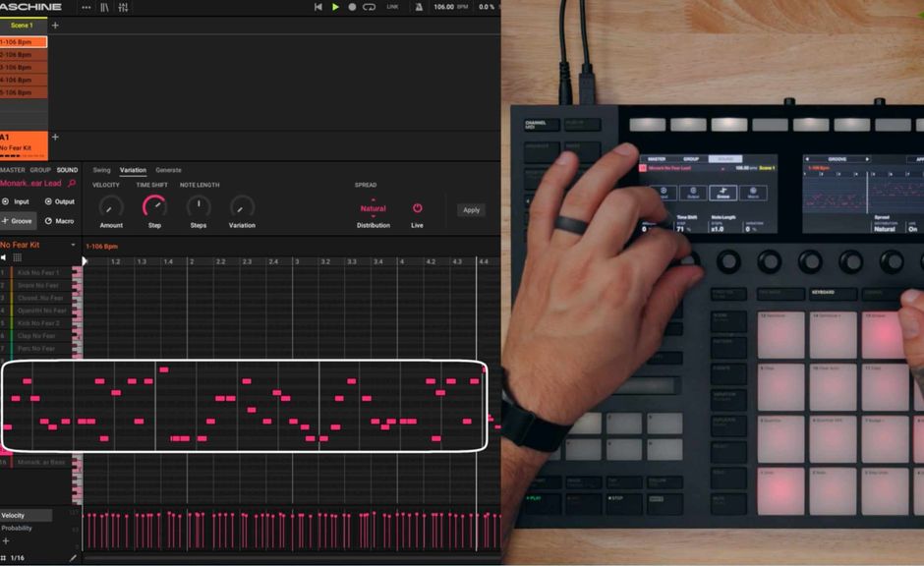Click the Monark..ear Lead sound name
The image size is (924, 566).
[x=30, y=183]
